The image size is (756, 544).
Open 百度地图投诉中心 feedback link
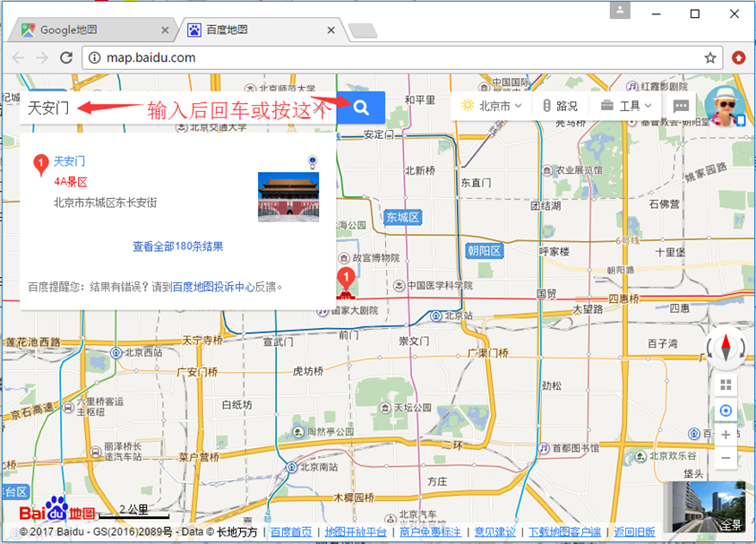click(213, 287)
